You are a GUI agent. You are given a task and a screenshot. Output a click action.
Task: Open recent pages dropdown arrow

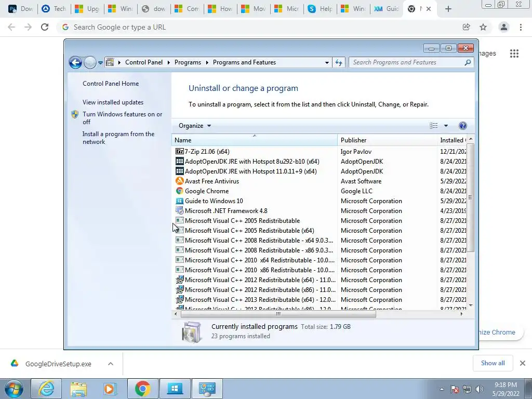pyautogui.click(x=100, y=62)
